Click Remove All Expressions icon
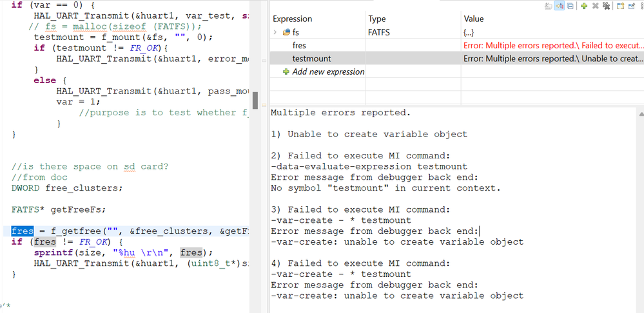The height and width of the screenshot is (313, 644). tap(606, 6)
